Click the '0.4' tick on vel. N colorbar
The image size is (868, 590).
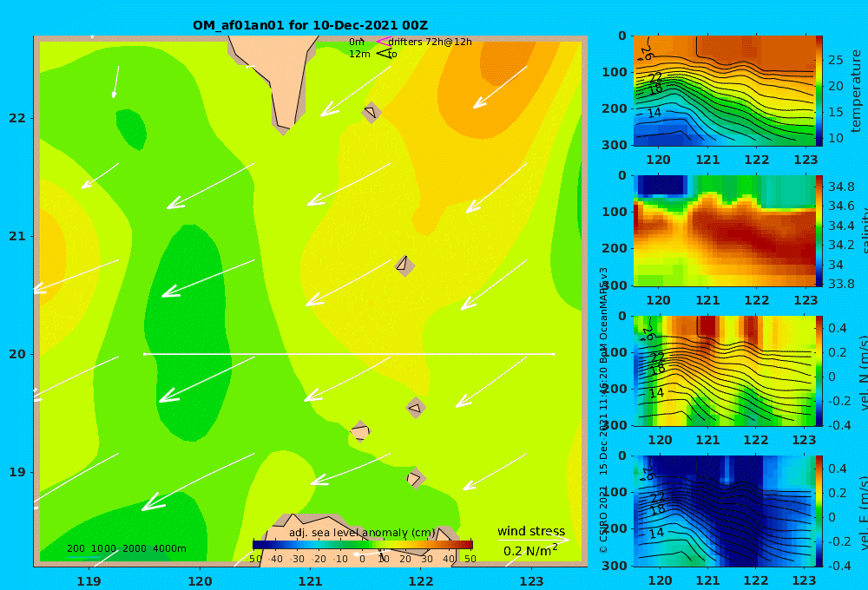[x=838, y=328]
